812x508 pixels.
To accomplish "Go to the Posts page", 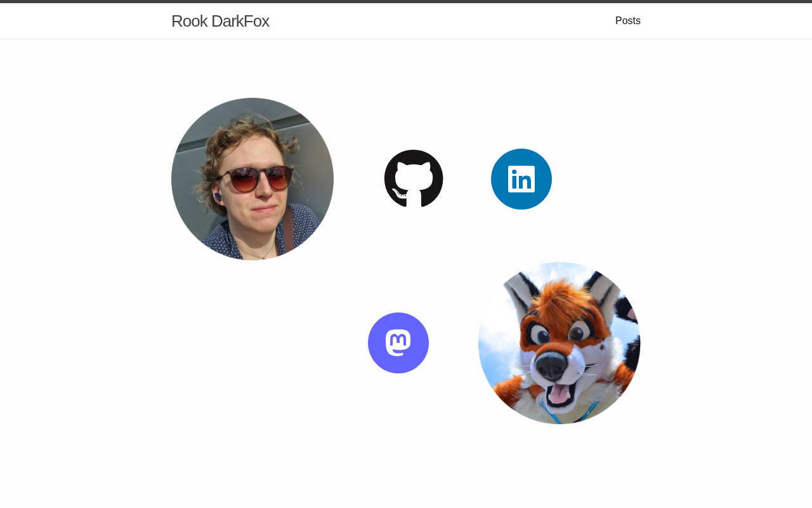I will pos(628,21).
